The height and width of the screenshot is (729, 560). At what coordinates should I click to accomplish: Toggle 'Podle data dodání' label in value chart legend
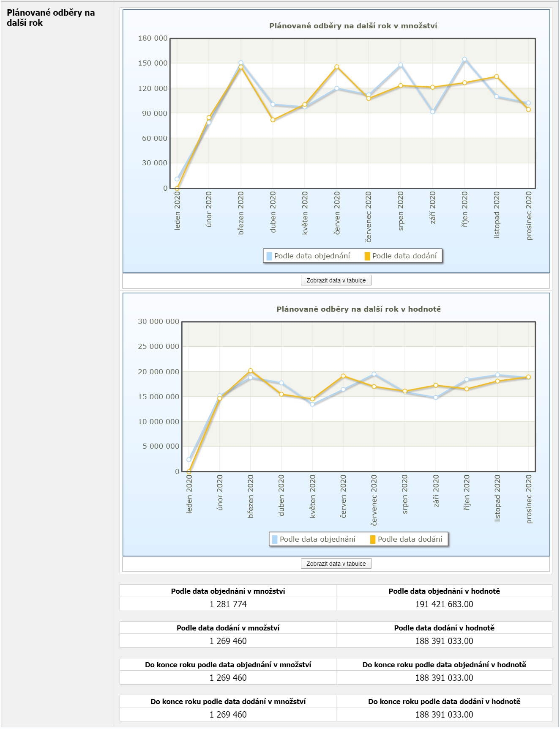pos(410,539)
